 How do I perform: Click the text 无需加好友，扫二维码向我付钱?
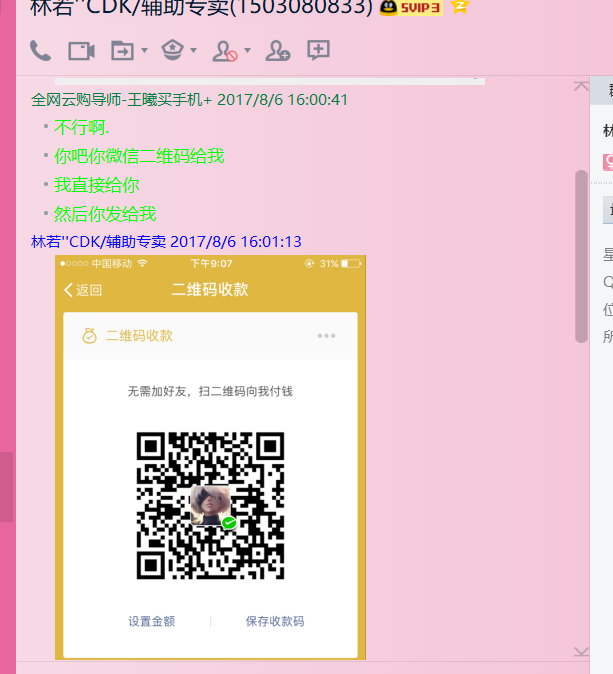[x=210, y=391]
